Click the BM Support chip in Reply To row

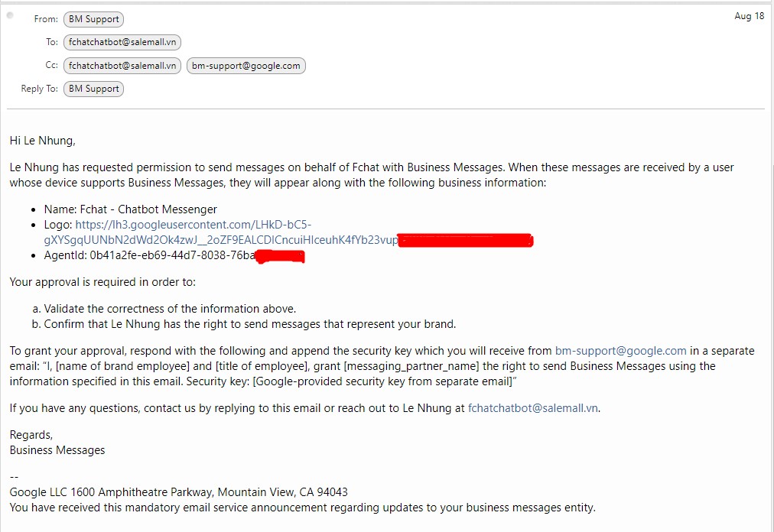pos(94,89)
